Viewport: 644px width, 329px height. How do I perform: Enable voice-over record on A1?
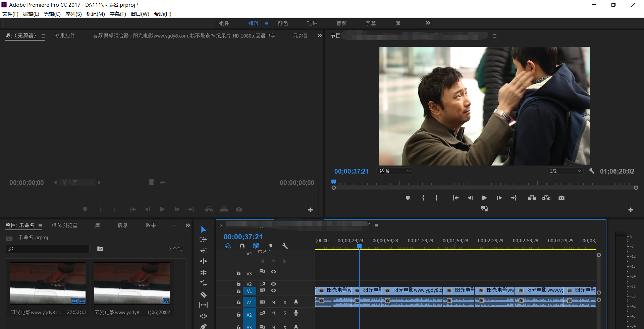click(296, 302)
